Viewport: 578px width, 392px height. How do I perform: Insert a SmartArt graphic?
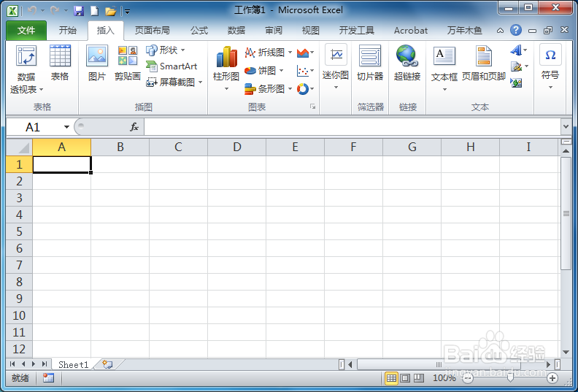[172, 66]
